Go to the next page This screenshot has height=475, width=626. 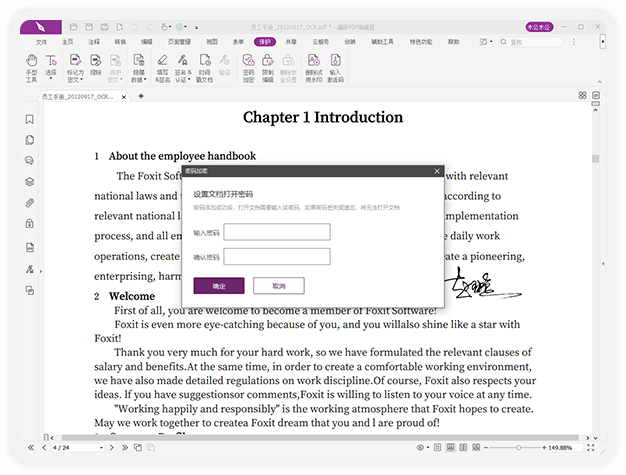[112, 448]
